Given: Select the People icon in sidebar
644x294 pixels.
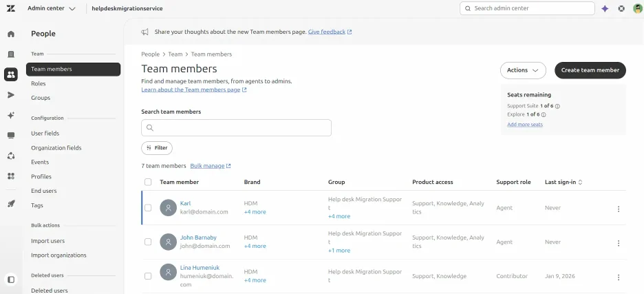Looking at the screenshot, I should 11,74.
